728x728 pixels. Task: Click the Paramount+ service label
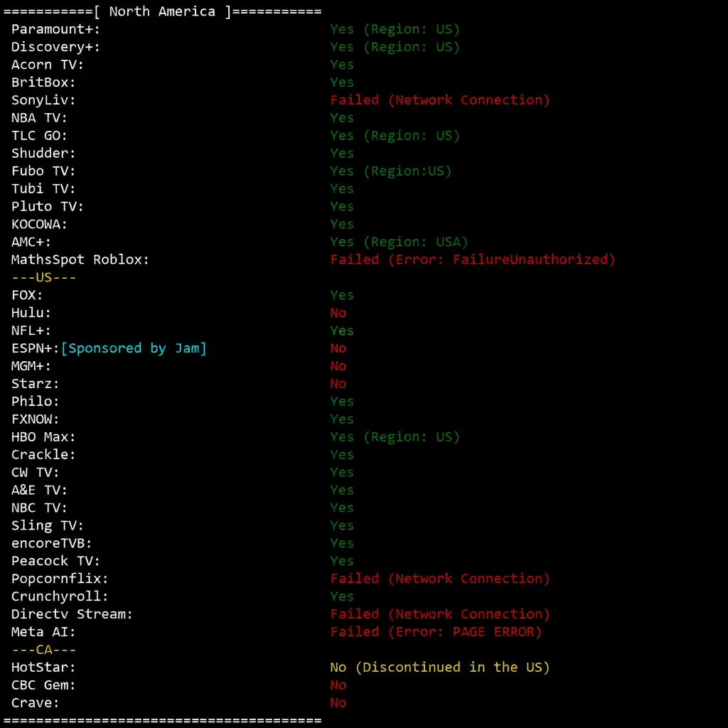[x=55, y=29]
